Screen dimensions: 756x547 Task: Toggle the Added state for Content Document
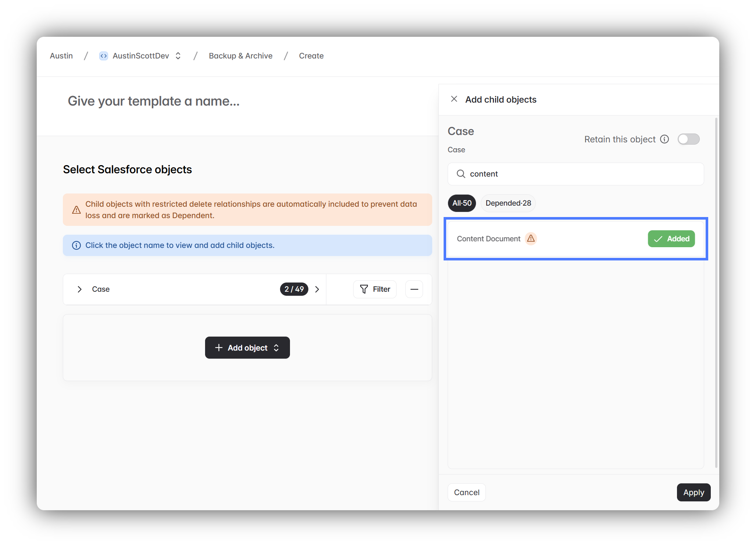click(671, 239)
